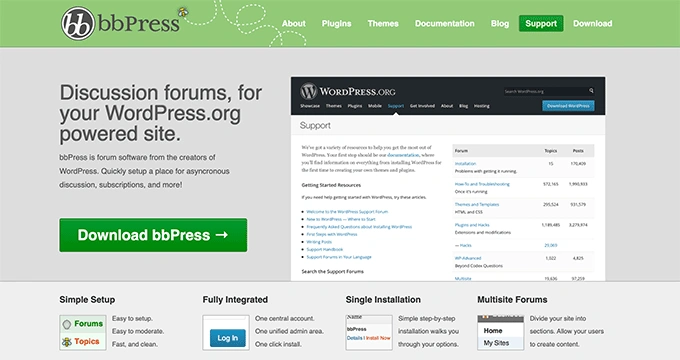Screen dimensions: 680x360
Task: Click the Multisite Forums heading
Action: 512,300
